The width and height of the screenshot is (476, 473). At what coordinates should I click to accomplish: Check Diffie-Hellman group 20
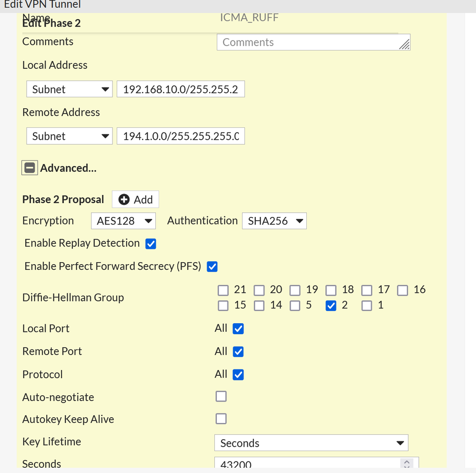tap(259, 290)
